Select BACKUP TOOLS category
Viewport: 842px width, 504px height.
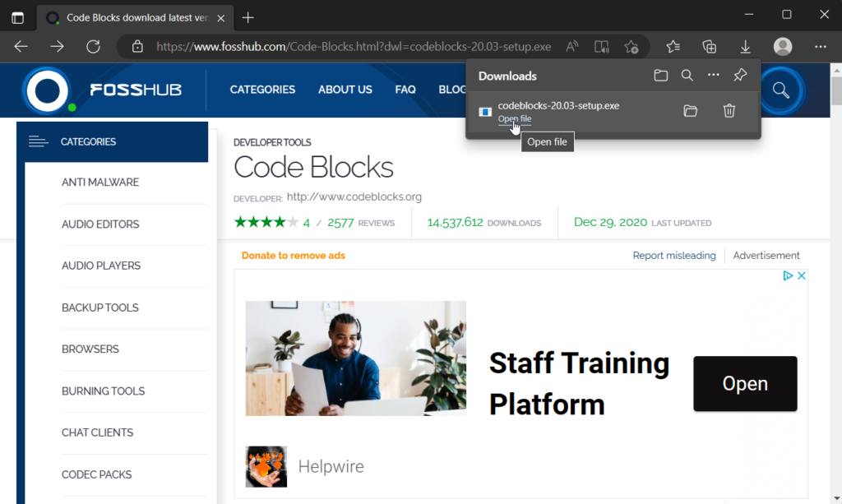pyautogui.click(x=99, y=307)
